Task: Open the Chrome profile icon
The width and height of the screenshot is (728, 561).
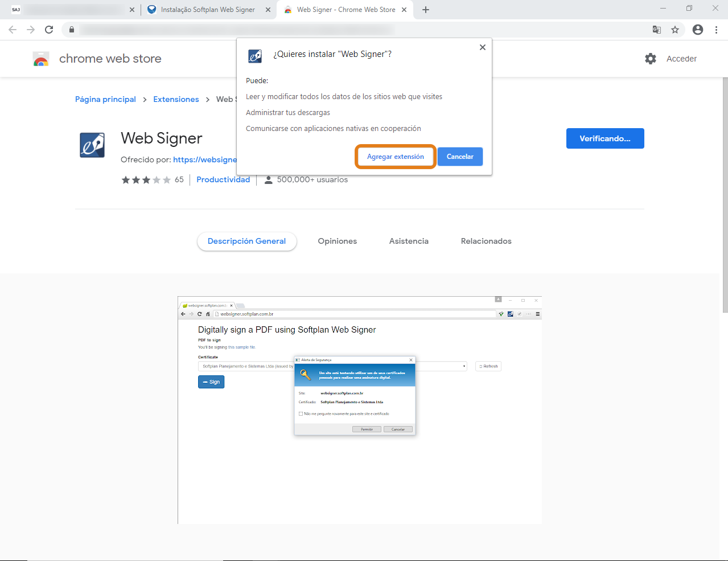Action: click(698, 30)
